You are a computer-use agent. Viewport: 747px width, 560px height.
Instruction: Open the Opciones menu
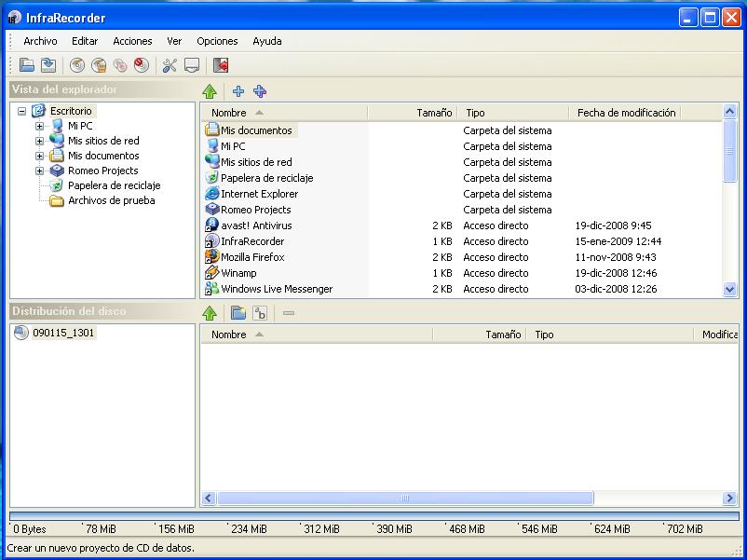point(217,41)
